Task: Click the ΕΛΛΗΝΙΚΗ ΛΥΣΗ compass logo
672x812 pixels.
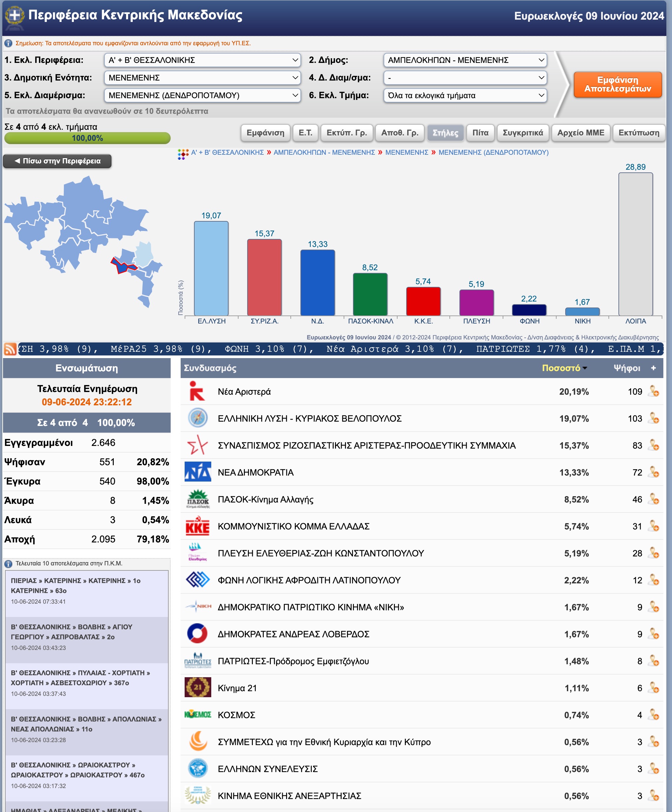Action: (198, 418)
